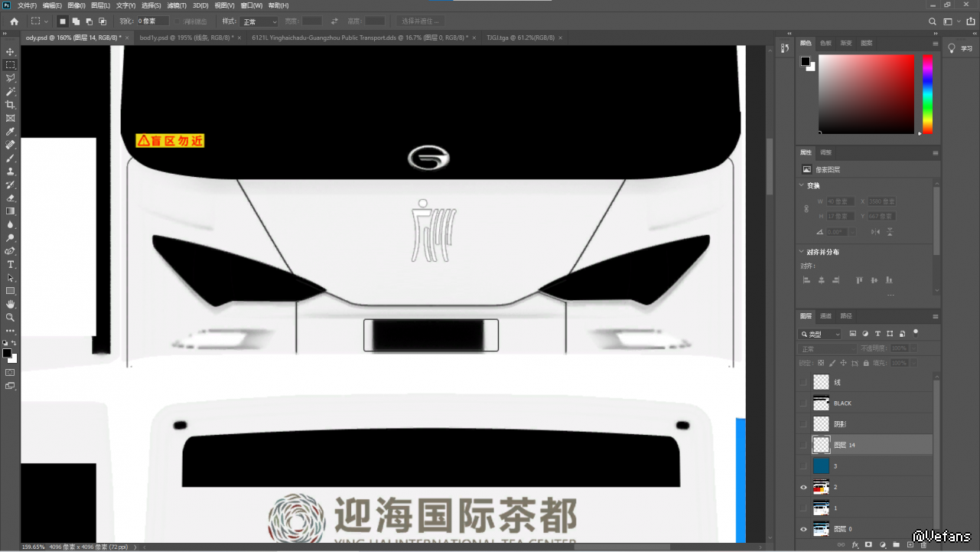
Task: Select the Gradient tool
Action: [x=10, y=211]
